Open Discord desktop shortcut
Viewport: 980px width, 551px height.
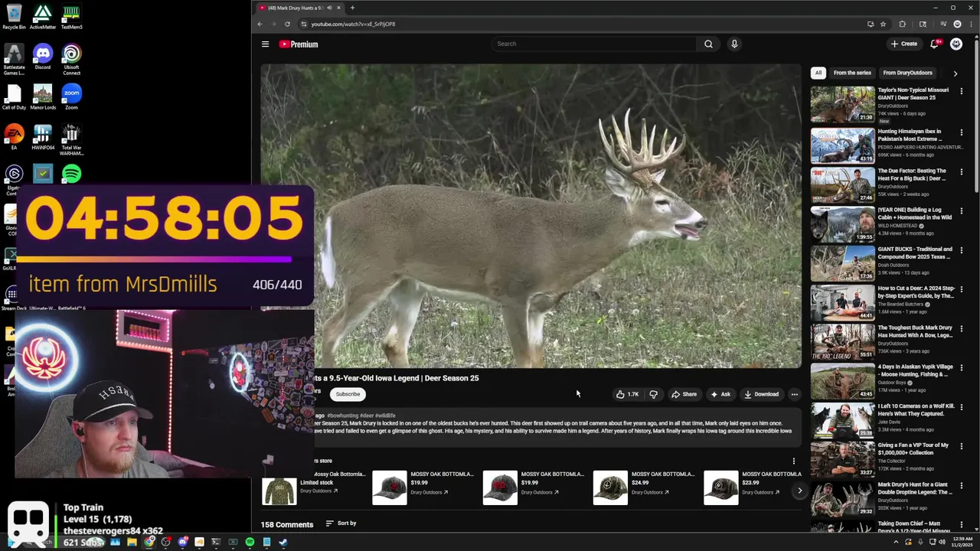[x=43, y=57]
